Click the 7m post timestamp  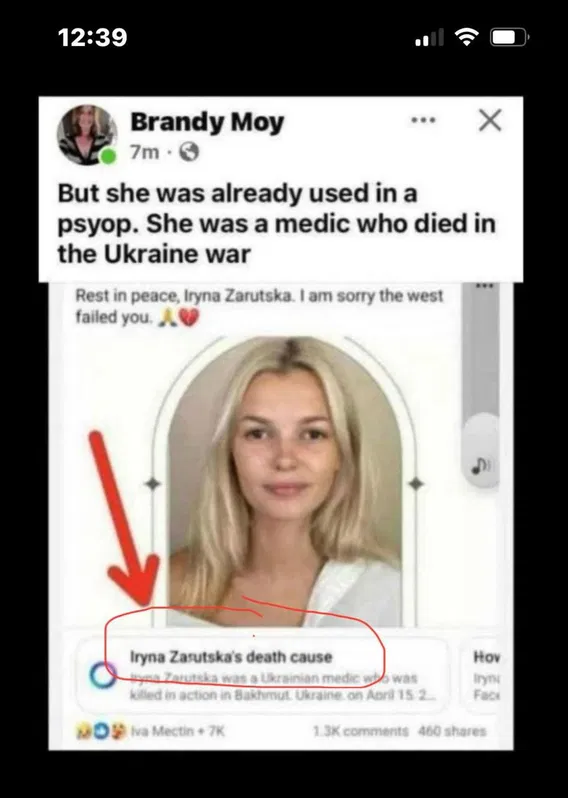[x=145, y=152]
